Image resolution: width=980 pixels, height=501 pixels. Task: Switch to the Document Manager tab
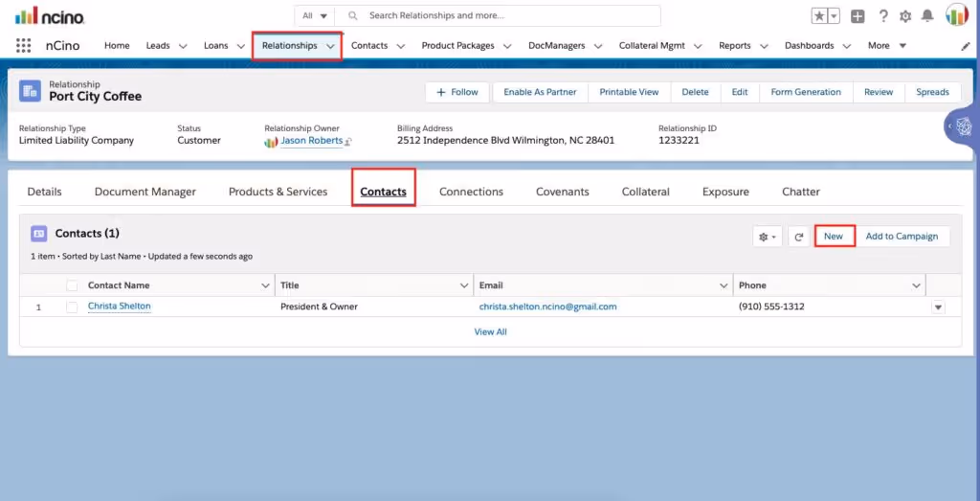pyautogui.click(x=145, y=192)
